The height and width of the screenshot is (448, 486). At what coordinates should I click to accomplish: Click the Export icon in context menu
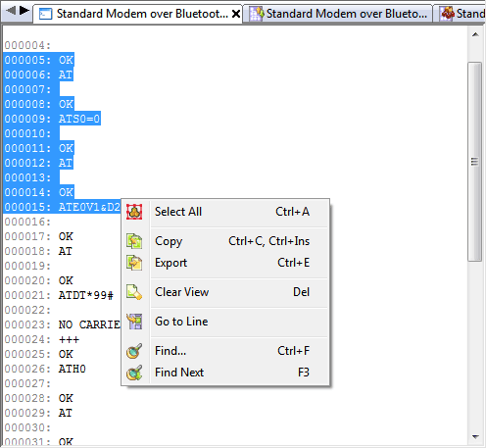point(134,263)
